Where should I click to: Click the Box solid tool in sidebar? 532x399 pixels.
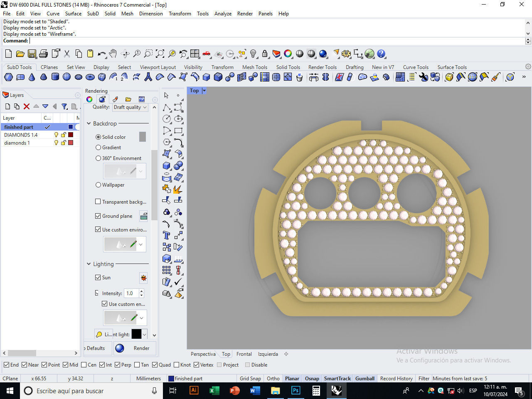point(167,165)
